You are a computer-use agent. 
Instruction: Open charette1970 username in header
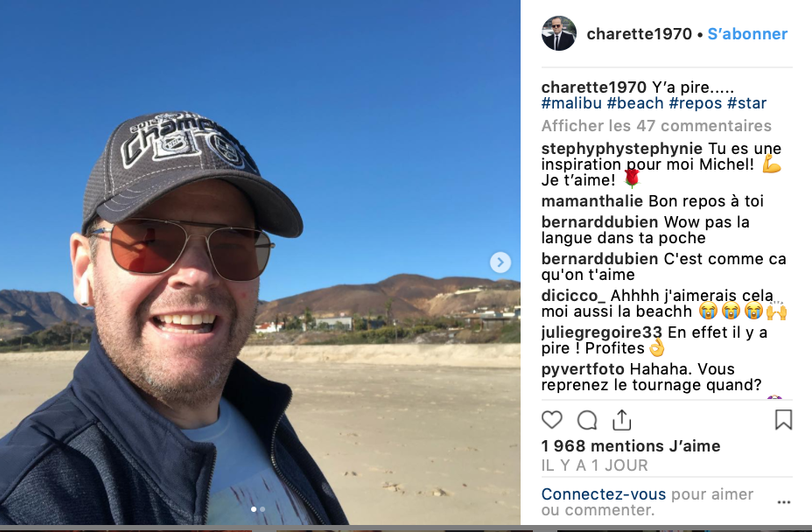(x=639, y=33)
